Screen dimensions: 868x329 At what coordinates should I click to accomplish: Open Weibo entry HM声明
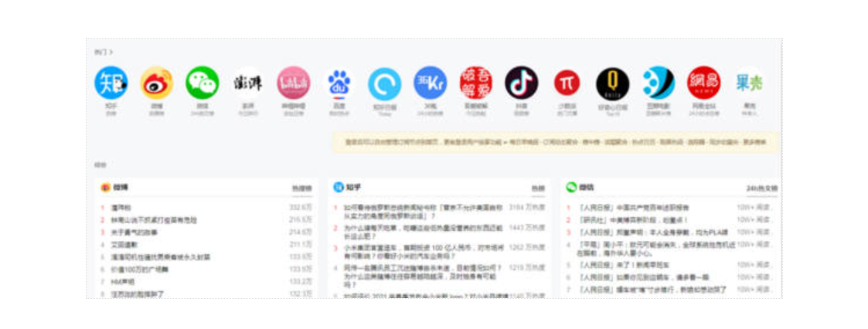click(123, 281)
